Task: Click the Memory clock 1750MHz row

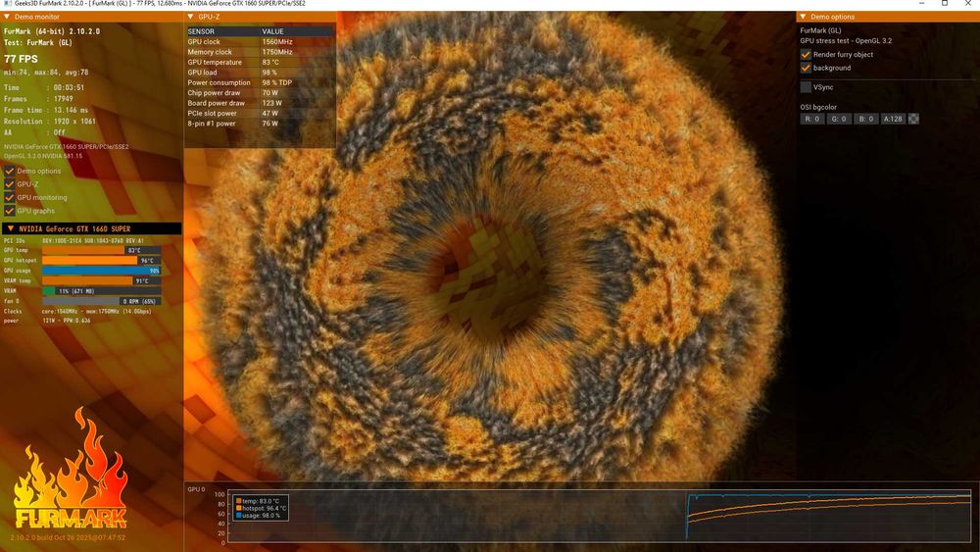Action: point(260,52)
